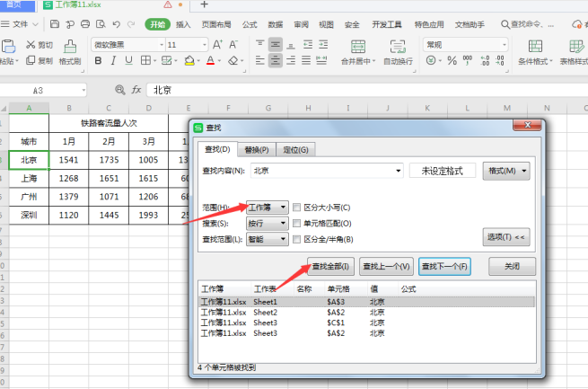This screenshot has height=389, width=588.
Task: Click 查找全部(I) Find All button
Action: [330, 266]
